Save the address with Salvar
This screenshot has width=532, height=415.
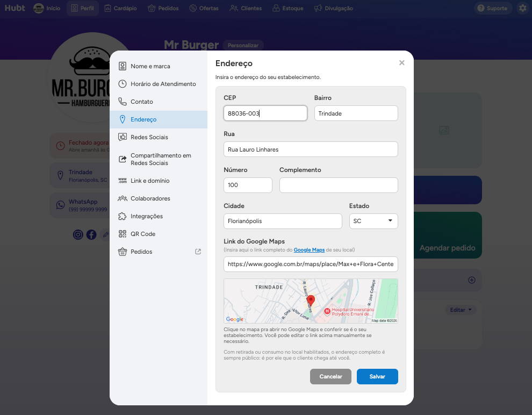377,377
